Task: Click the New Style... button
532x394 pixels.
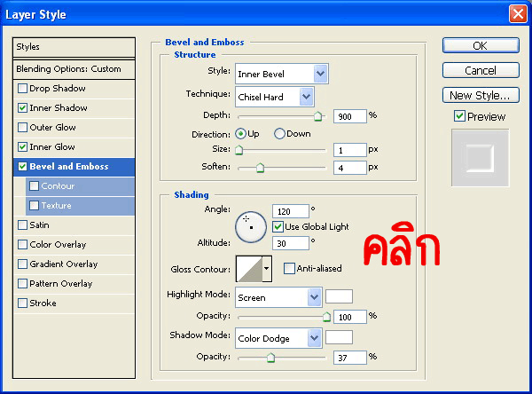Action: point(479,95)
